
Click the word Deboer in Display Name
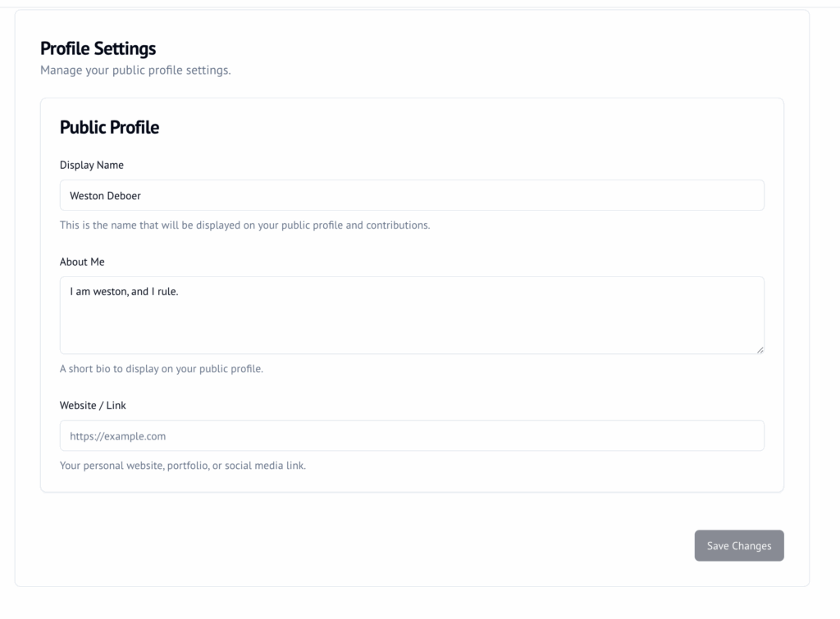124,196
